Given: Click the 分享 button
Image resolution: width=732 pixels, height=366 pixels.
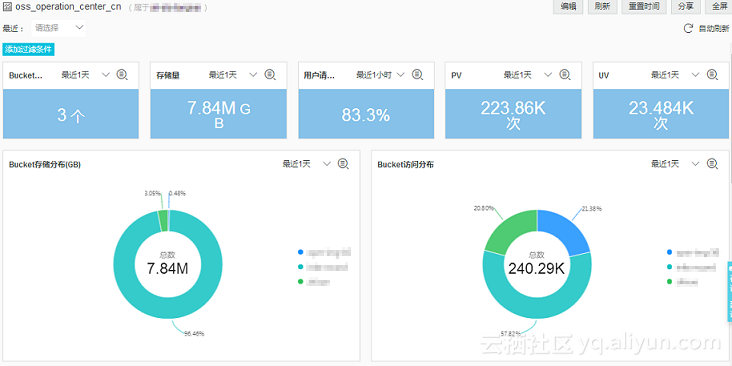Looking at the screenshot, I should coord(685,7).
